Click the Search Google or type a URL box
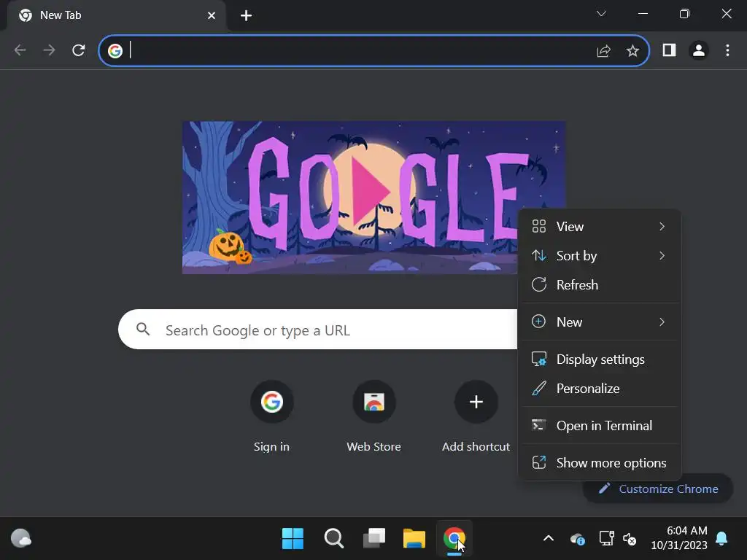747x560 pixels. coord(318,330)
